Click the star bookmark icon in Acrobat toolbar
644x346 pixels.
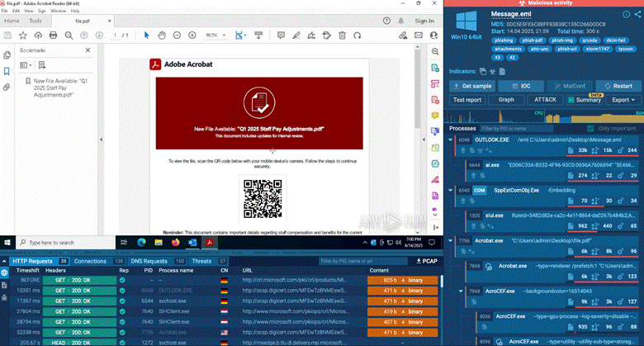(23, 36)
